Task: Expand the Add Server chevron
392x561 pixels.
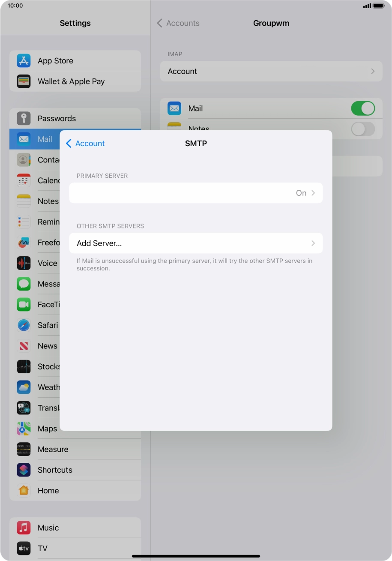Action: (x=313, y=243)
